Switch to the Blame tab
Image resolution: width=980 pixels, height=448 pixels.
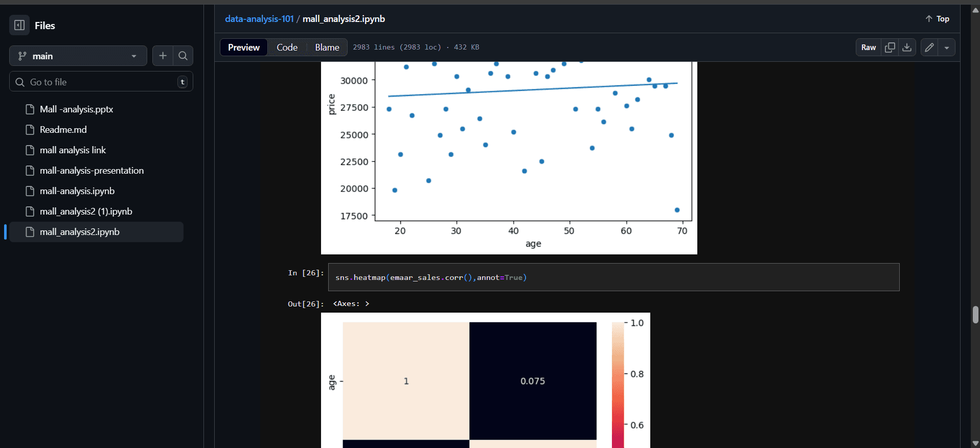click(x=327, y=48)
